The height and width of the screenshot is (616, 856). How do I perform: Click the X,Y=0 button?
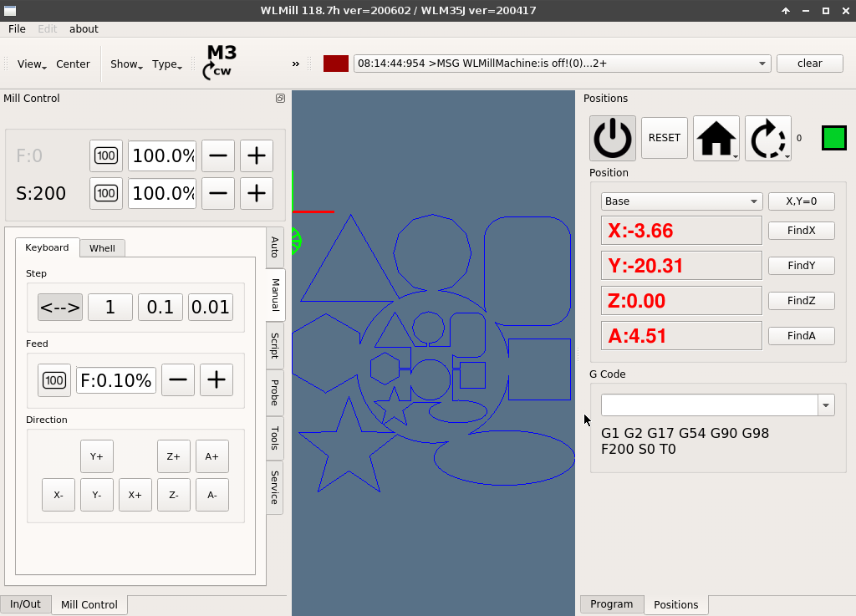coord(802,201)
